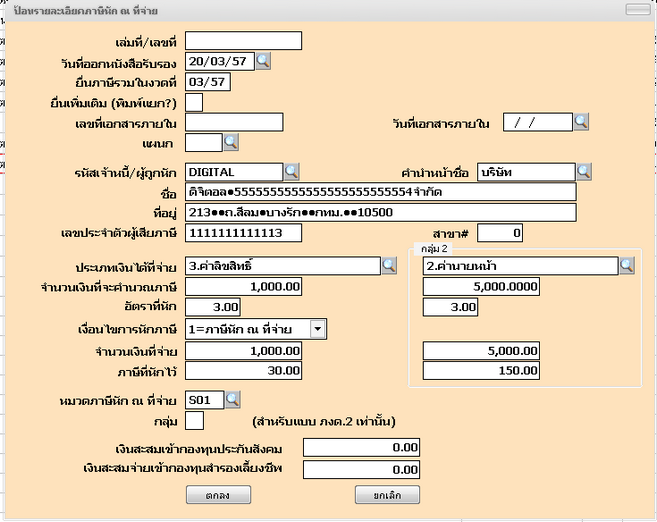This screenshot has width=657, height=522.
Task: Click amount paid field 1,000.00
Action: click(243, 351)
